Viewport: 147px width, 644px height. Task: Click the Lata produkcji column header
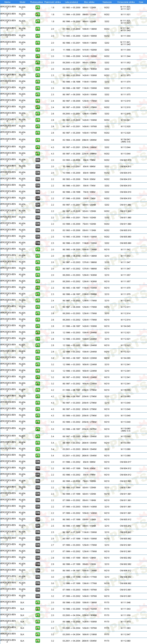tap(71, 2)
